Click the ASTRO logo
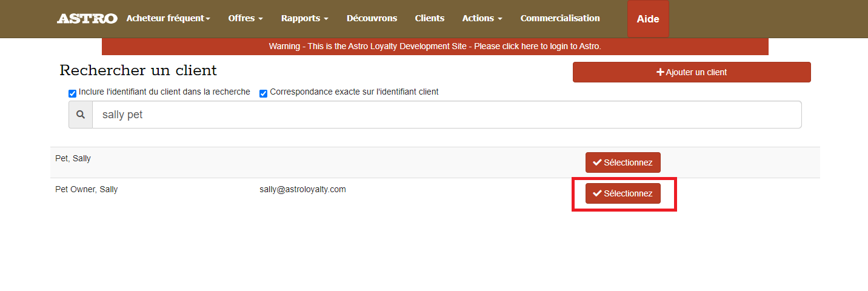This screenshot has height=291, width=868. (87, 19)
